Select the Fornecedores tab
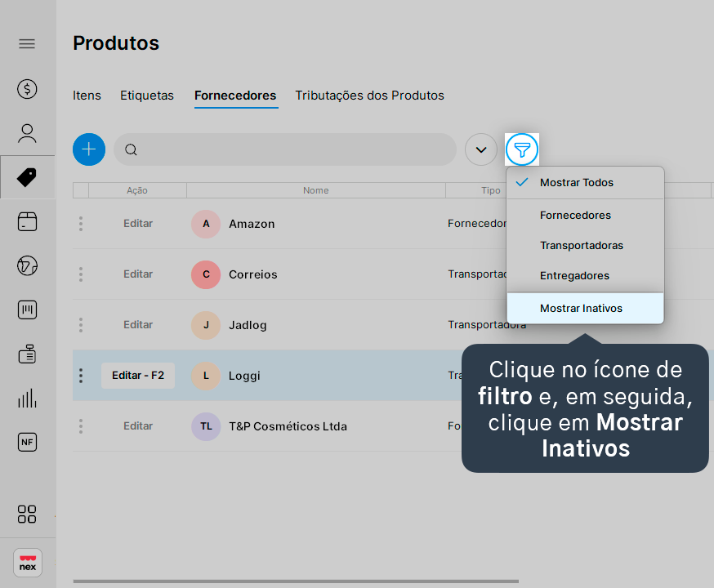 coord(235,95)
